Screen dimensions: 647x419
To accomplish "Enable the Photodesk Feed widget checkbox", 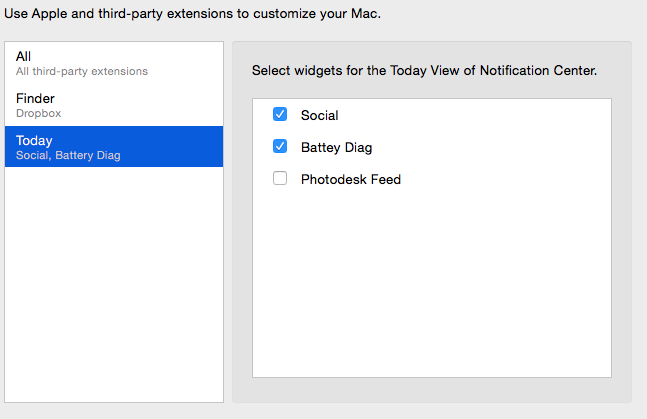I will point(280,179).
